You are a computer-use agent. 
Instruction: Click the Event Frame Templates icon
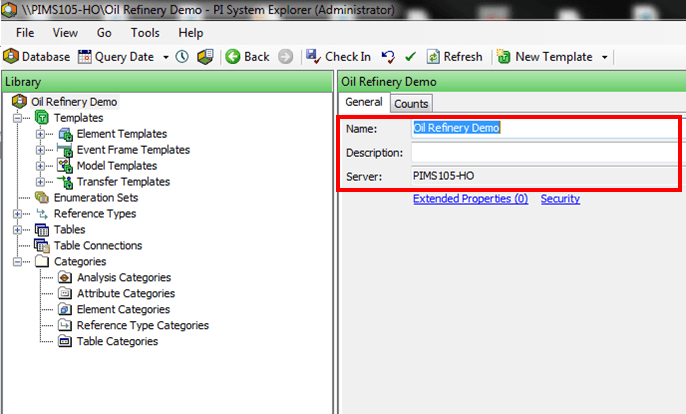point(65,150)
